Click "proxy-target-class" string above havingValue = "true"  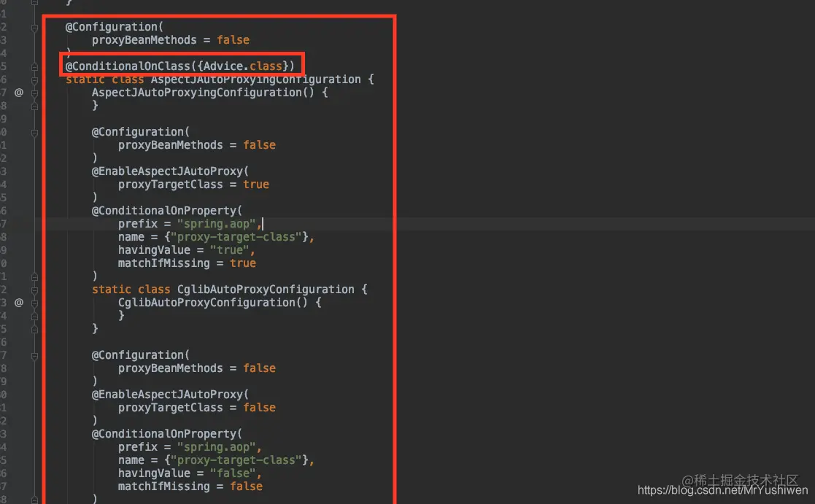point(236,237)
